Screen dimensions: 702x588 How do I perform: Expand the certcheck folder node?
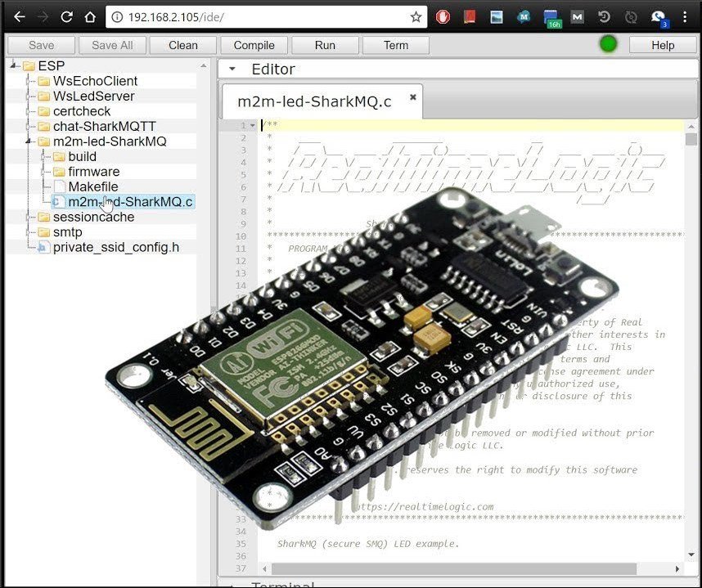coord(29,111)
